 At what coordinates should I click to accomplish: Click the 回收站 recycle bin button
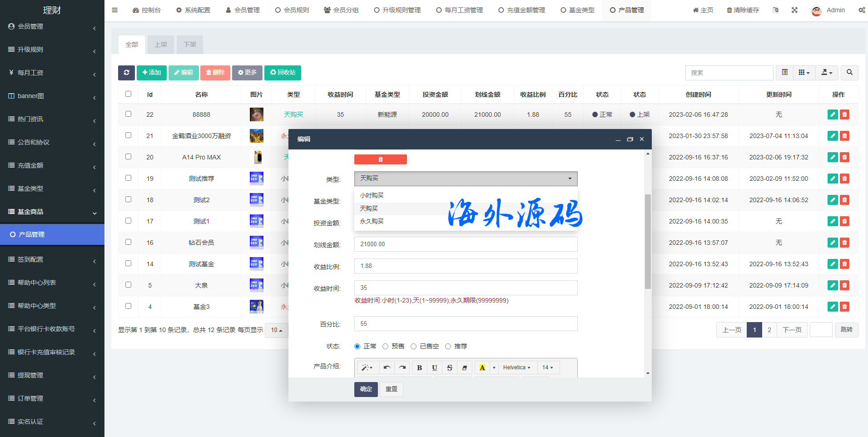point(283,73)
